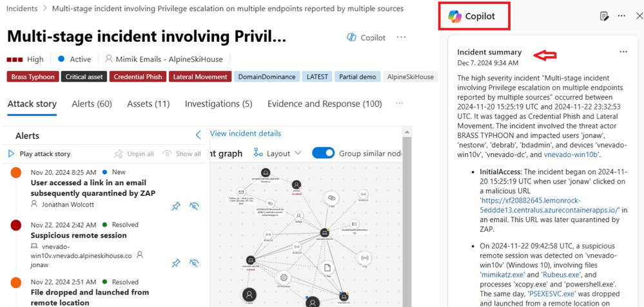Screen dimensions: 644x307
Task: Click Show all alerts
Action: (x=182, y=154)
